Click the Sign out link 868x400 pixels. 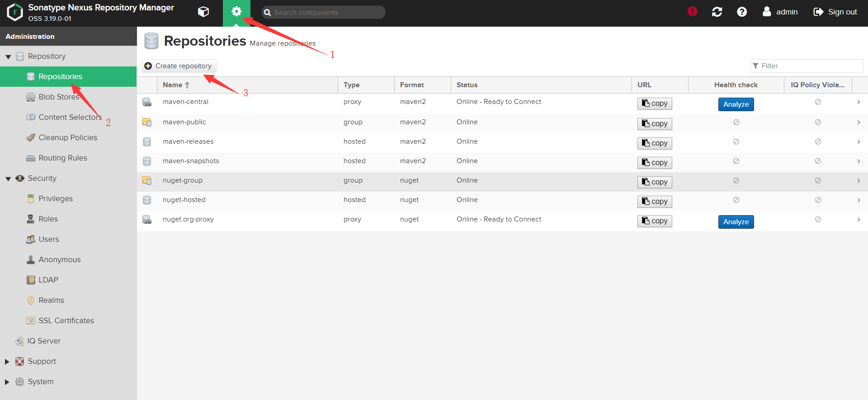pyautogui.click(x=835, y=12)
